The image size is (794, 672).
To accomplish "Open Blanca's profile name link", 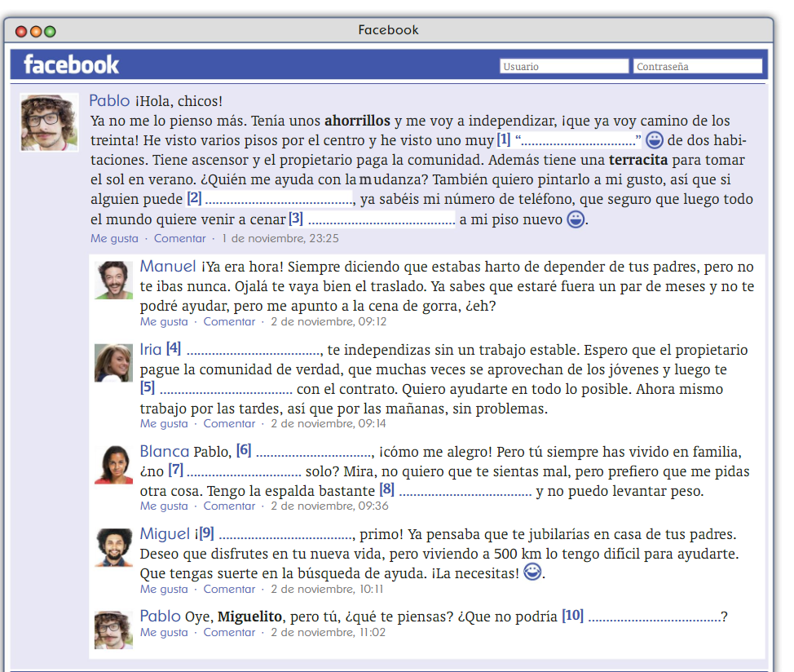I will click(x=164, y=451).
